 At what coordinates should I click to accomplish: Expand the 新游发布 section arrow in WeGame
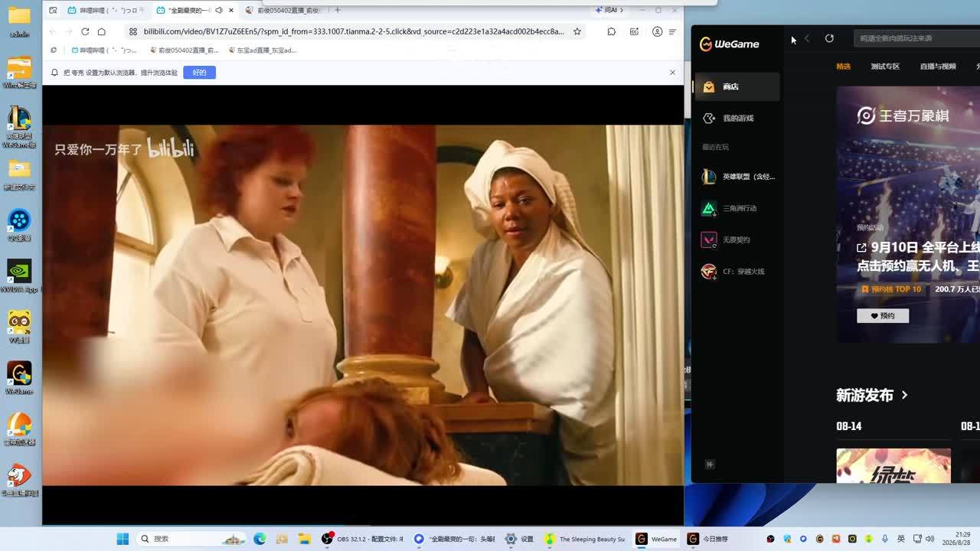904,396
